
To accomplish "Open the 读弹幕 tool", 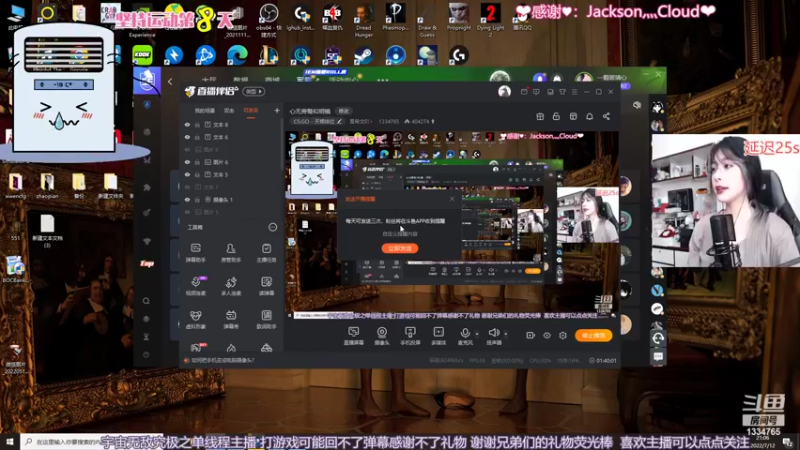I will (x=266, y=286).
